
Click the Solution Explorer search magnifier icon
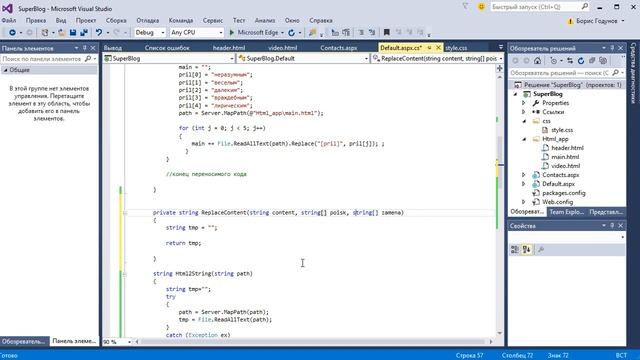[616, 73]
